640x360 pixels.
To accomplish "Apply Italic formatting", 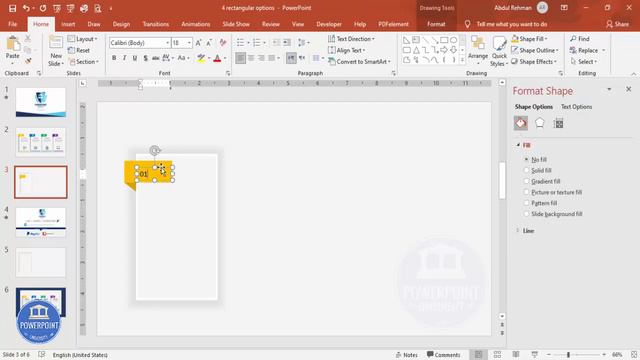I will pyautogui.click(x=124, y=58).
